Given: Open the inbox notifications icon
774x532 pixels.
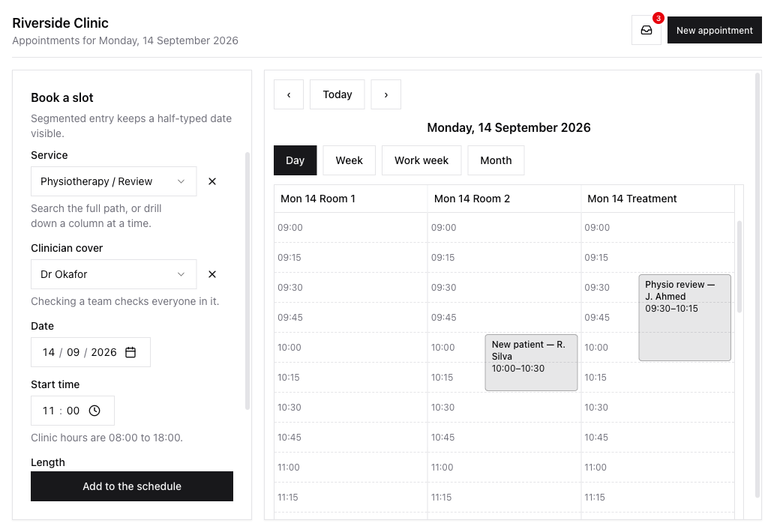Looking at the screenshot, I should pos(646,30).
